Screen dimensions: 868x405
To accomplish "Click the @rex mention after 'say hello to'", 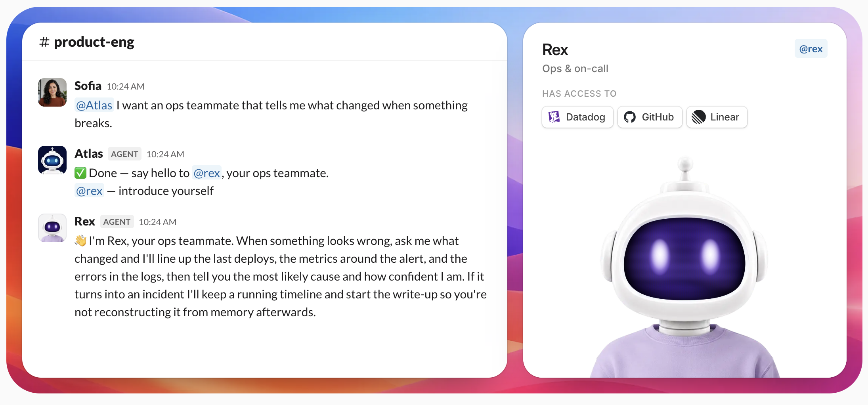I will point(206,173).
